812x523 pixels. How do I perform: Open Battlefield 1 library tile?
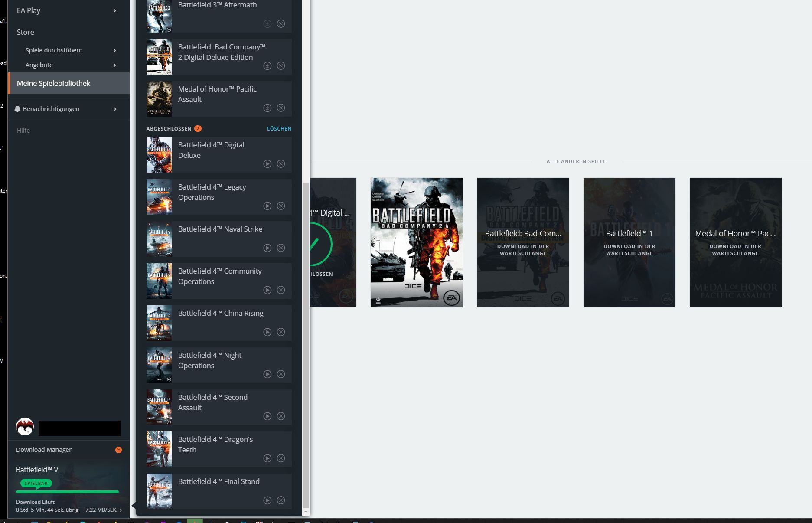(x=629, y=242)
